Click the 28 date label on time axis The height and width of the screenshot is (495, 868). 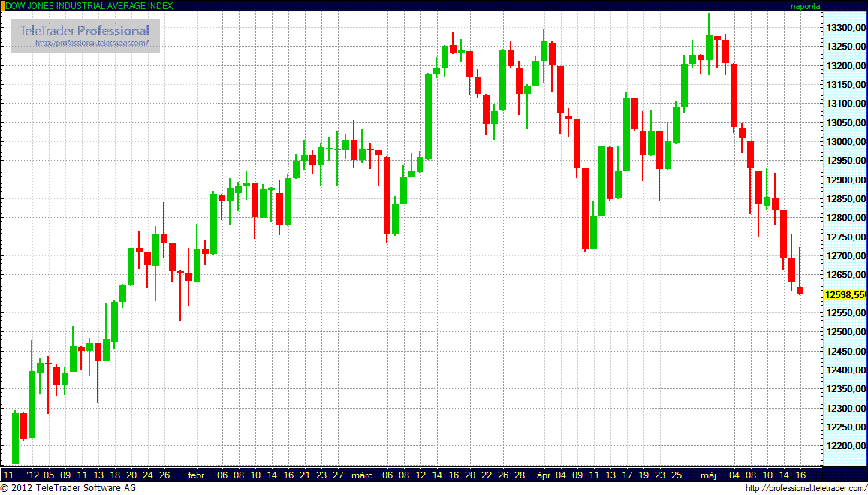click(x=519, y=475)
